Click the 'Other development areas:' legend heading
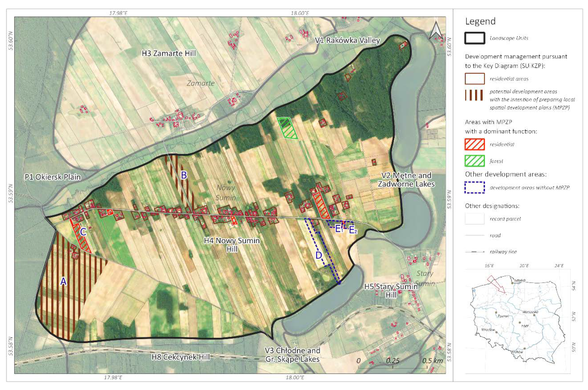The width and height of the screenshot is (588, 390). click(506, 174)
